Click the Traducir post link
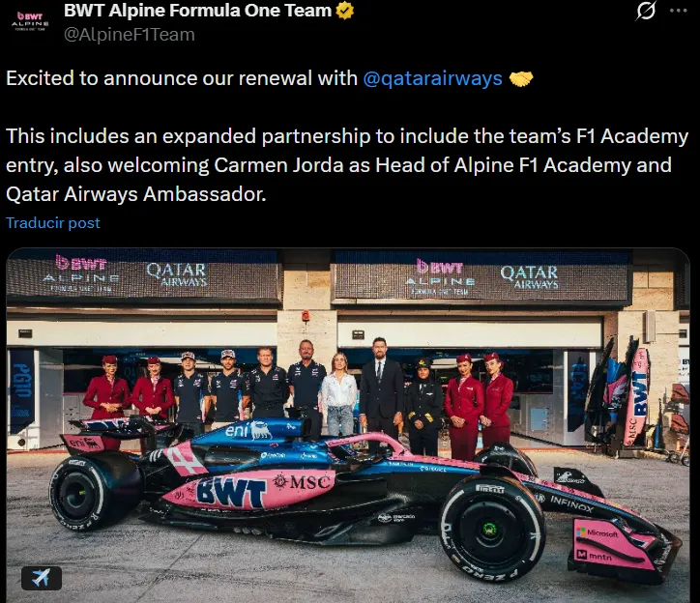This screenshot has height=603, width=700. tap(52, 222)
